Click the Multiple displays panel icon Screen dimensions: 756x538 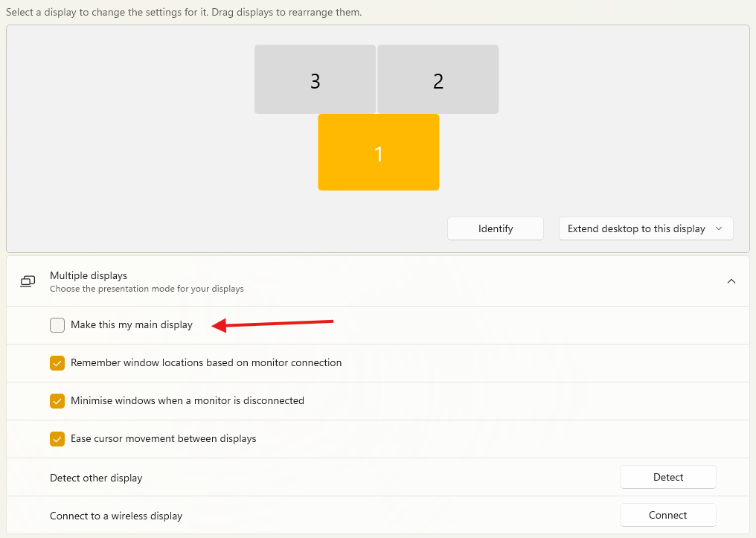tap(28, 281)
